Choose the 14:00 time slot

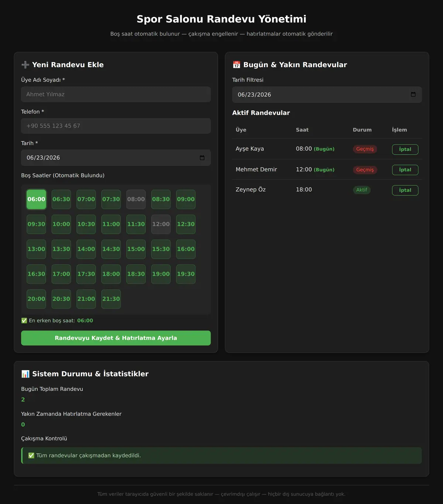point(86,249)
